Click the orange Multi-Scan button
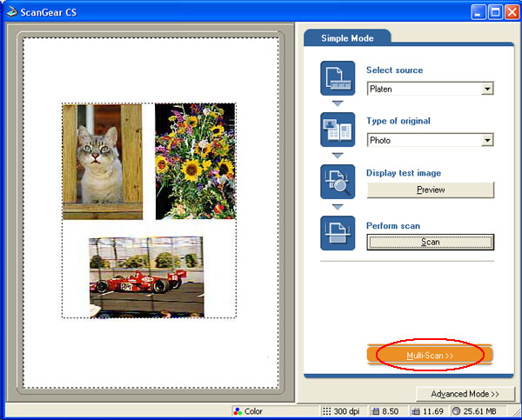 430,355
